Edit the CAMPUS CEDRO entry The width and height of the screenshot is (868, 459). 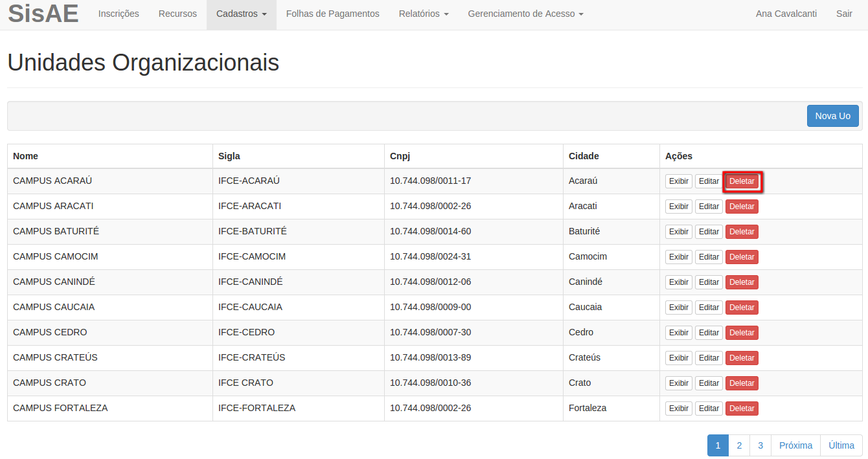click(709, 333)
